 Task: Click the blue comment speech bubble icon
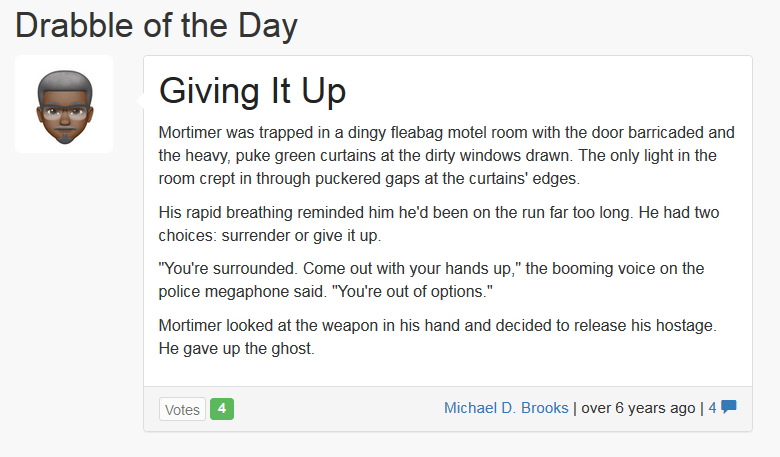[x=729, y=408]
